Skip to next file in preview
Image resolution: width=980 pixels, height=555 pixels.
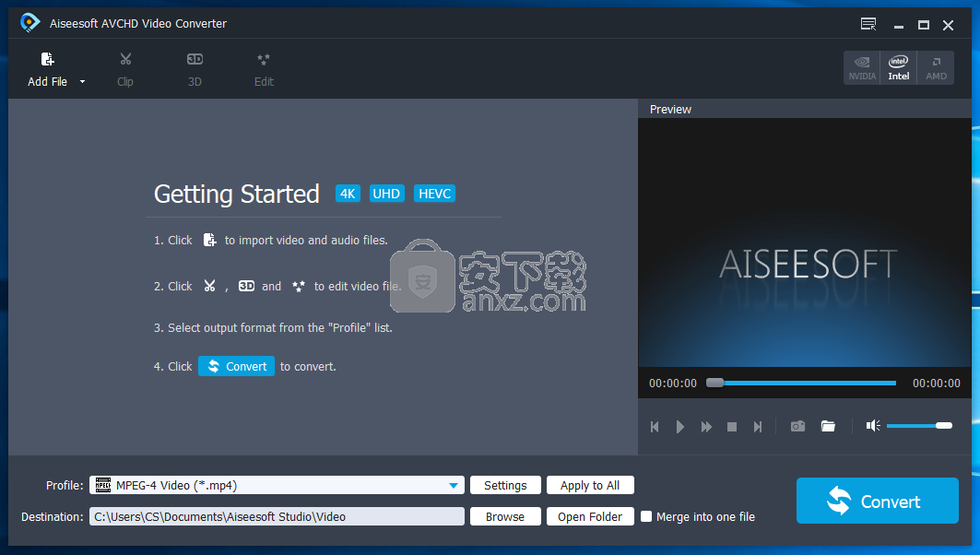758,426
